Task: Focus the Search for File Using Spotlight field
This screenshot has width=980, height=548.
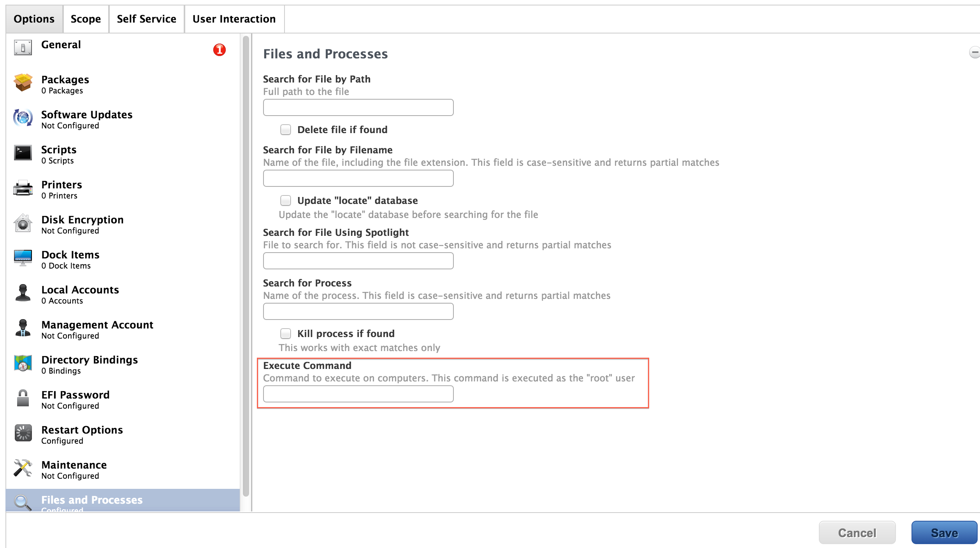Action: pos(358,261)
